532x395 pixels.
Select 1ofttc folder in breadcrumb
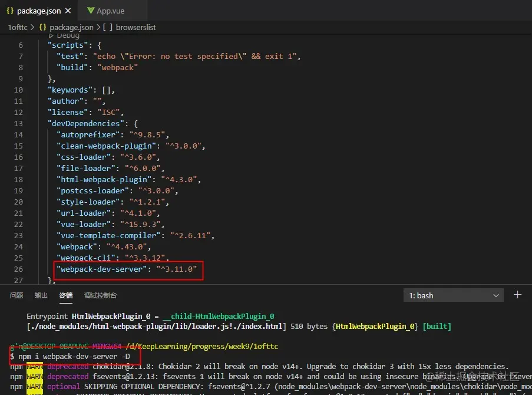click(x=18, y=27)
